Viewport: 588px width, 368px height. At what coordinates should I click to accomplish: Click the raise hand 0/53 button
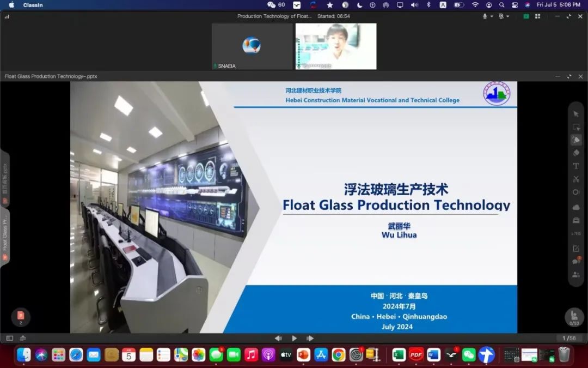coord(574,317)
